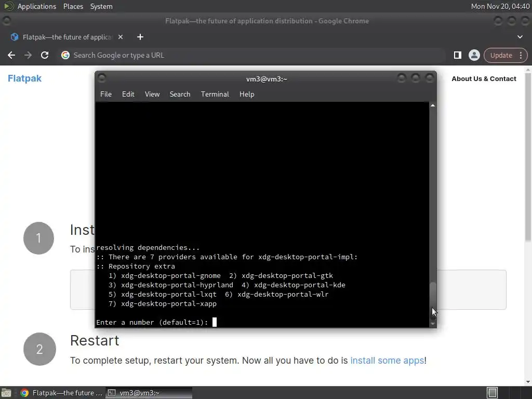The image size is (532, 399).
Task: Click terminal scrollbar up arrow
Action: [x=433, y=105]
